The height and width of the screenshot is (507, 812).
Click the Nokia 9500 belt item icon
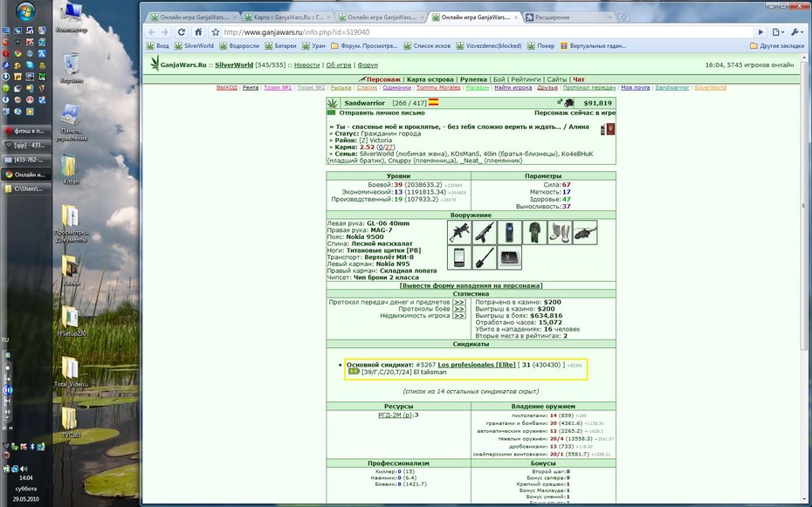coord(510,232)
